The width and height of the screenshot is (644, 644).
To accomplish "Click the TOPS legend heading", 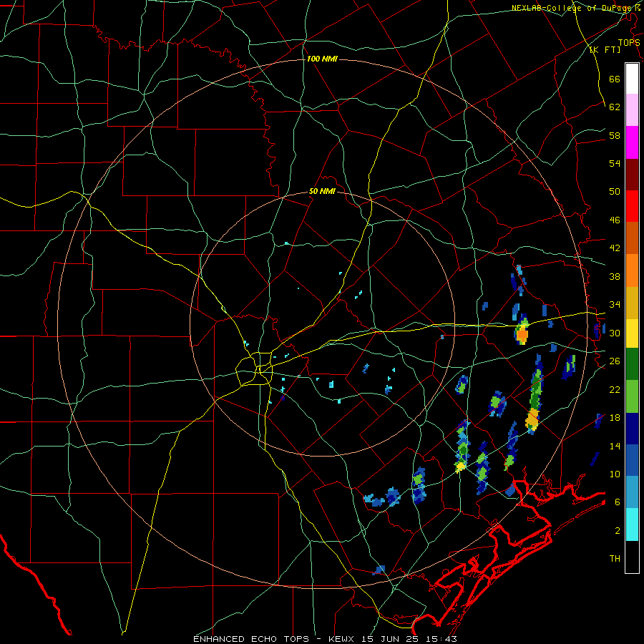I will [629, 43].
